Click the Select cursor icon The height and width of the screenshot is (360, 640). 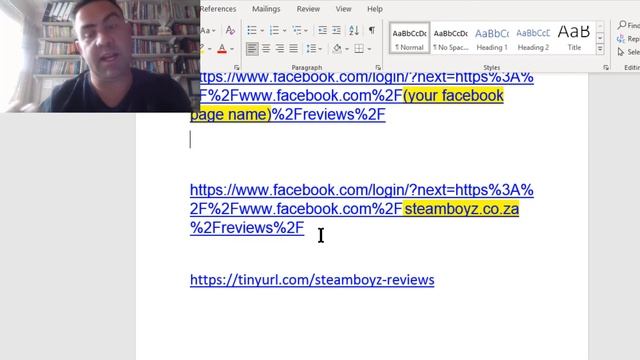point(621,52)
